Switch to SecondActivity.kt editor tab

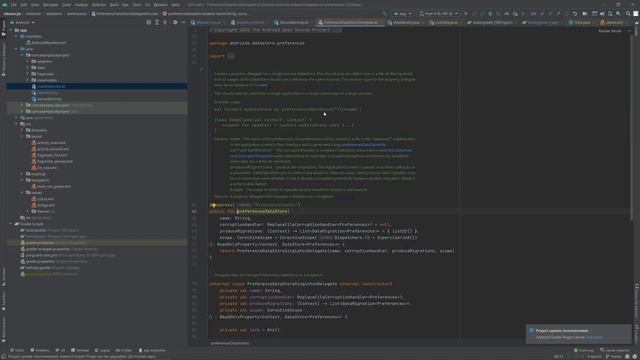(291, 22)
